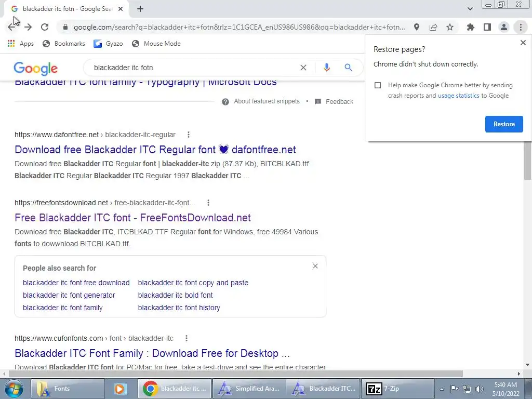Clear the search box text

coord(303,68)
